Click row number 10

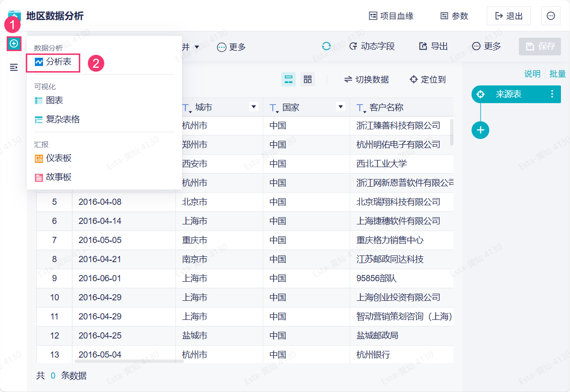tap(54, 297)
